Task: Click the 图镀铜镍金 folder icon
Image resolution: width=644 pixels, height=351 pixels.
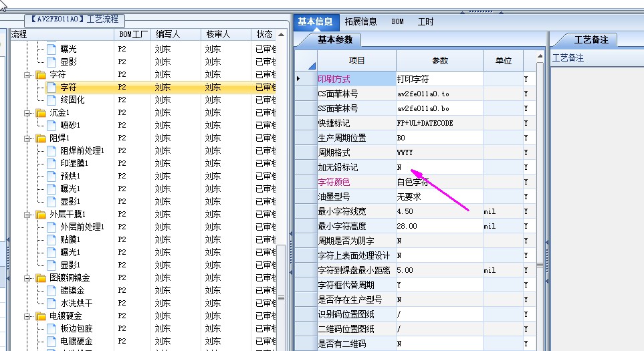Action: click(41, 278)
